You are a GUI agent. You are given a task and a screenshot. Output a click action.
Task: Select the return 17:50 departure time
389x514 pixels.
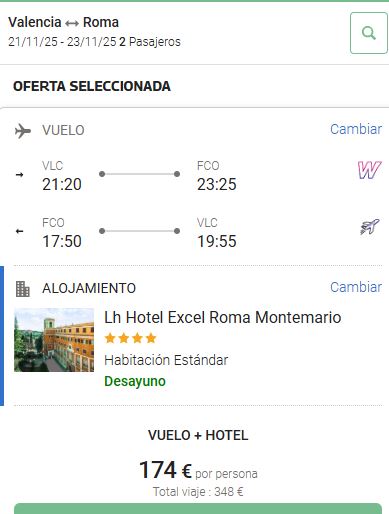tap(62, 241)
